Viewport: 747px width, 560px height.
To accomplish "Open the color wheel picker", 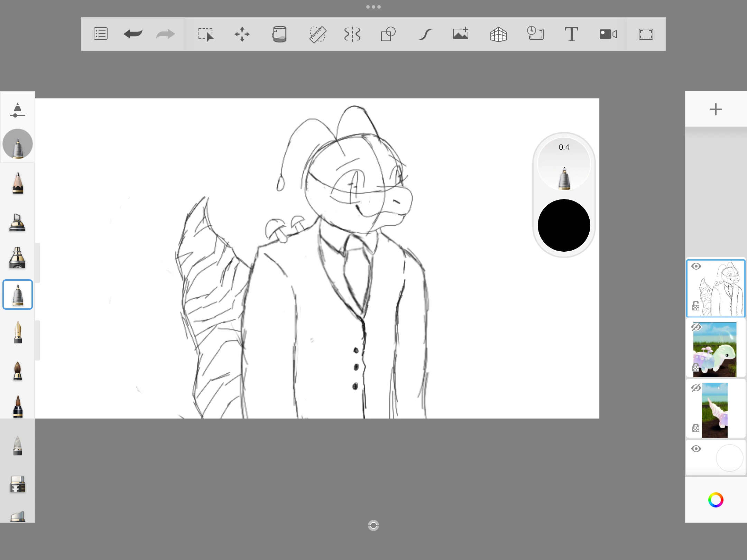I will coord(716,500).
